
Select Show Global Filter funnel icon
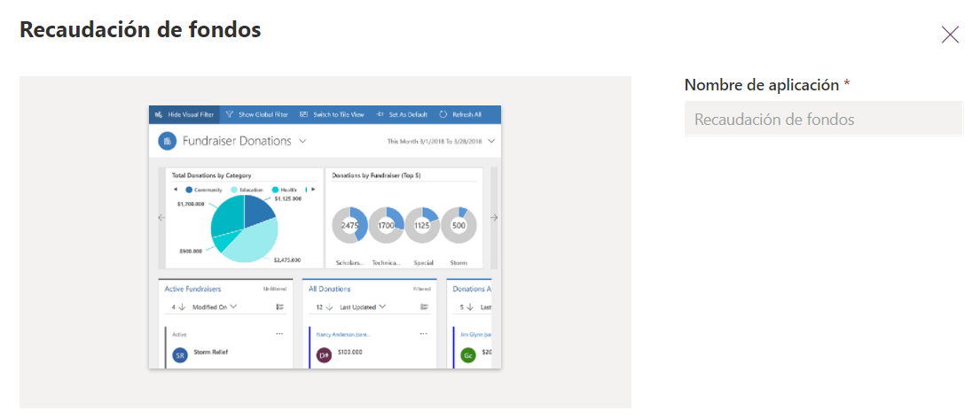click(x=229, y=114)
